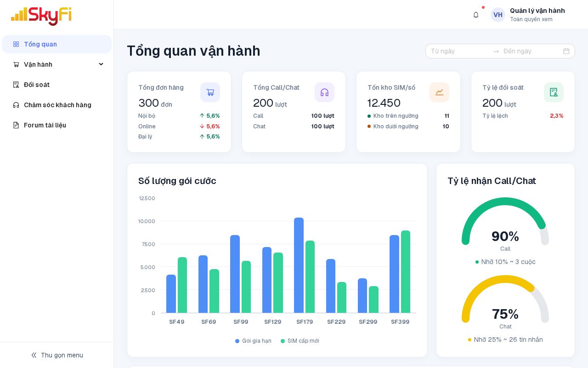Open Forum tài liệu menu item
Screen dimensions: 588x368
coord(57,125)
